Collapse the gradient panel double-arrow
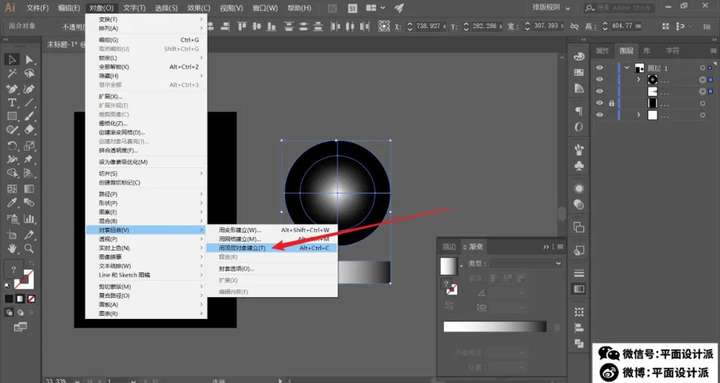This screenshot has height=383, width=720. click(x=546, y=247)
